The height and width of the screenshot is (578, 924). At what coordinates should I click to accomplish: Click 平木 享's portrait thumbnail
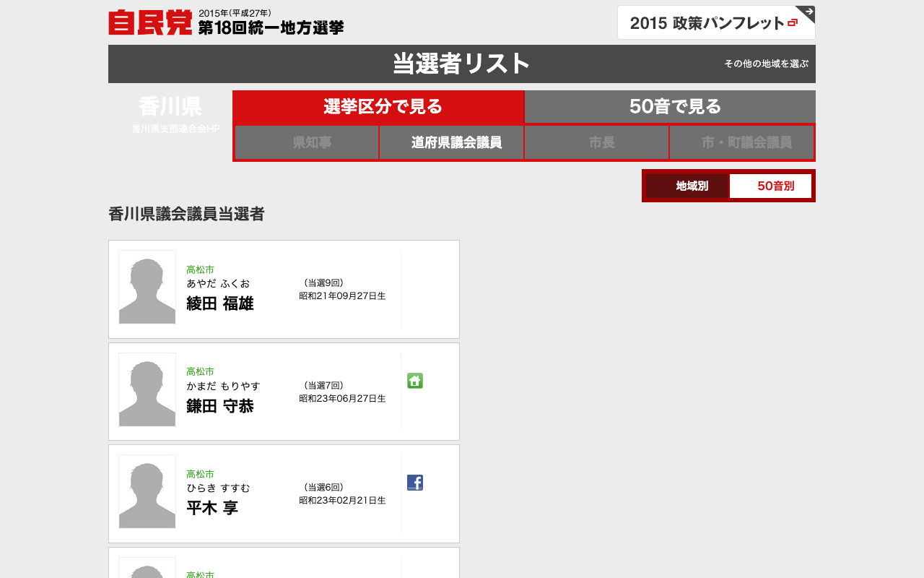[147, 491]
